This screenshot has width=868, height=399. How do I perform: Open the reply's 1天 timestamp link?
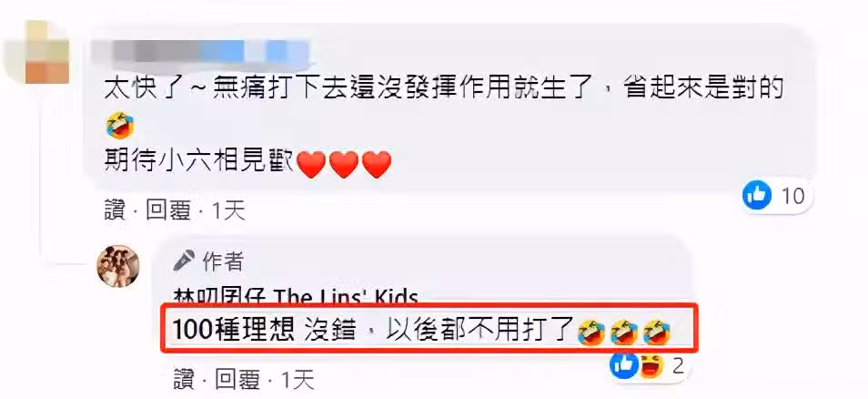pyautogui.click(x=298, y=380)
